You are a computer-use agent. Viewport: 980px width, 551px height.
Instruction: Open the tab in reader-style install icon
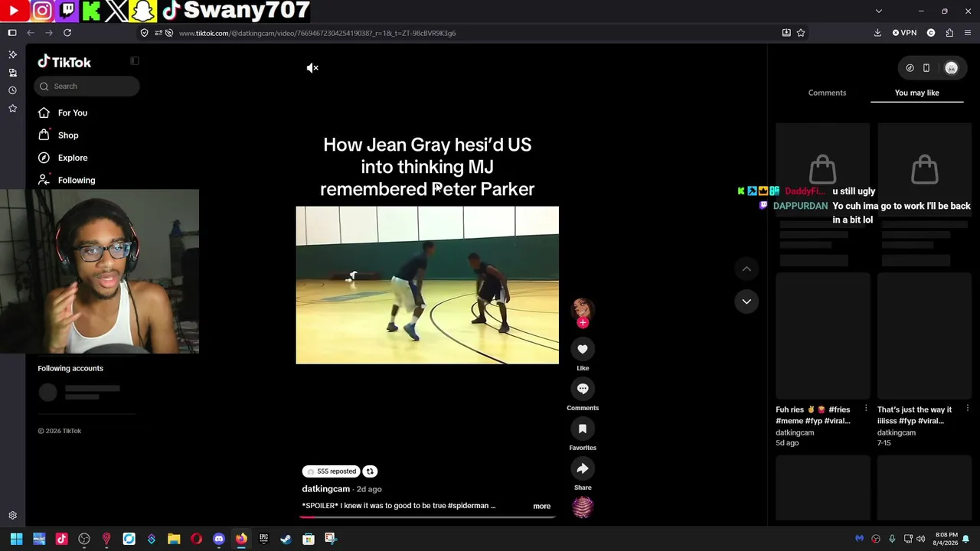click(786, 33)
